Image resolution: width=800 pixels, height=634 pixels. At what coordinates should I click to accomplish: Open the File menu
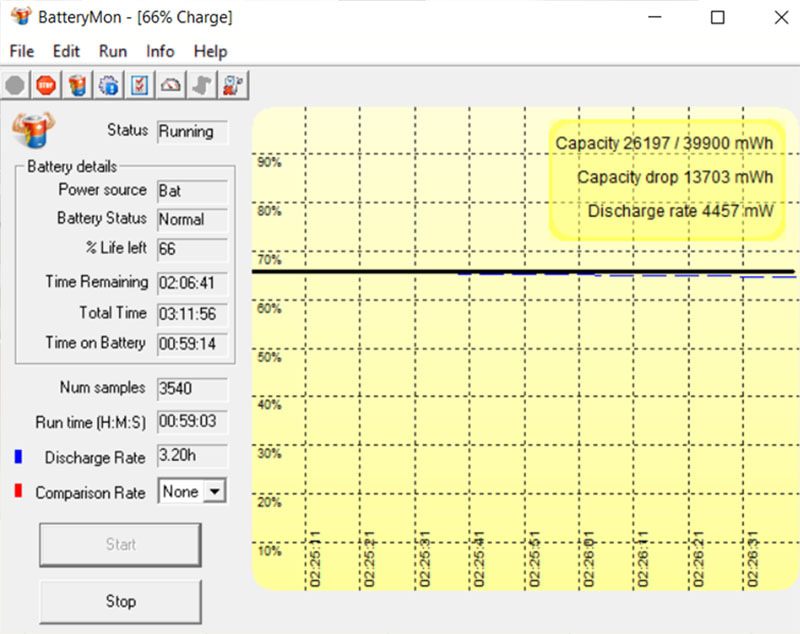pos(21,51)
